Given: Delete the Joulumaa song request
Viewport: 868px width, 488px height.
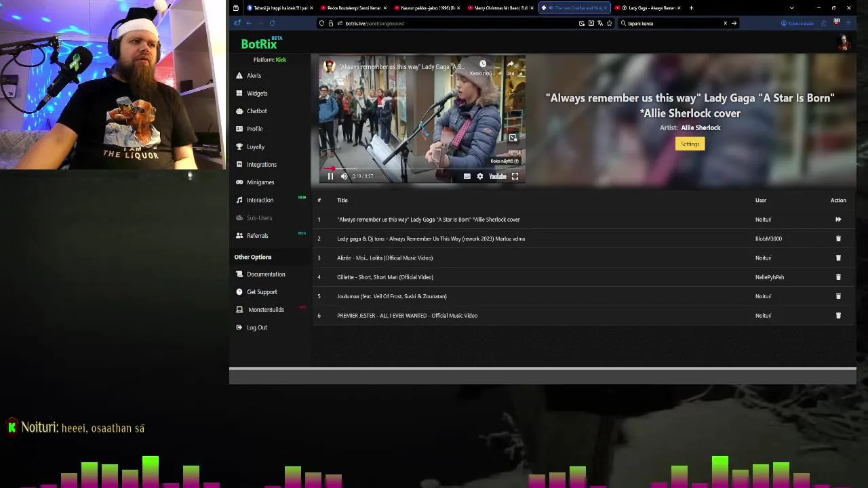Looking at the screenshot, I should pos(838,296).
